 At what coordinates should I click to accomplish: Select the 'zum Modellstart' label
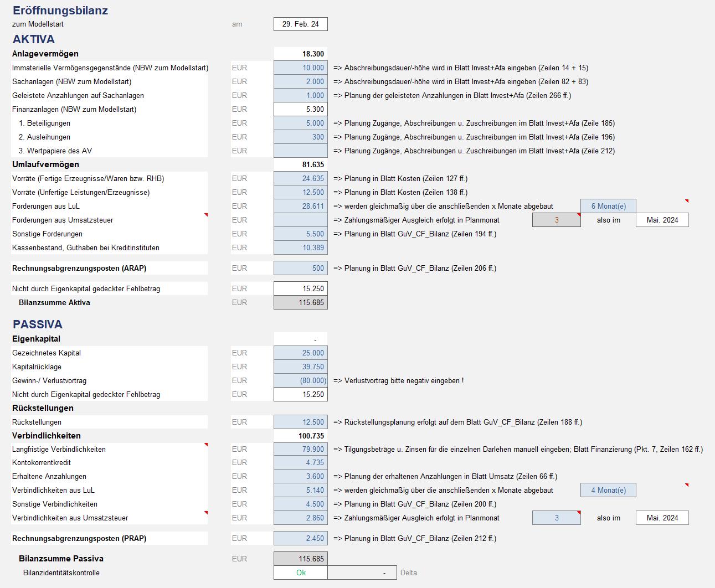coord(38,24)
